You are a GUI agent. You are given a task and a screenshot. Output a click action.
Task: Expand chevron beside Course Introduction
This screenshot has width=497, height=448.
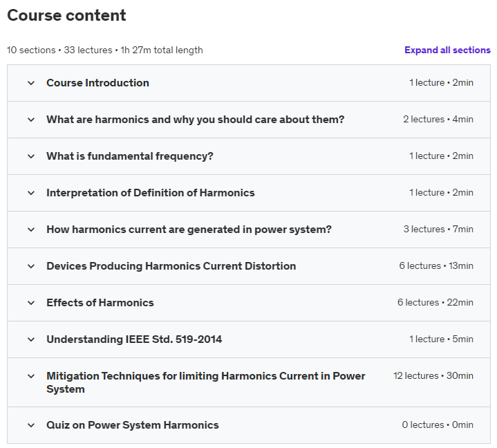coord(31,83)
